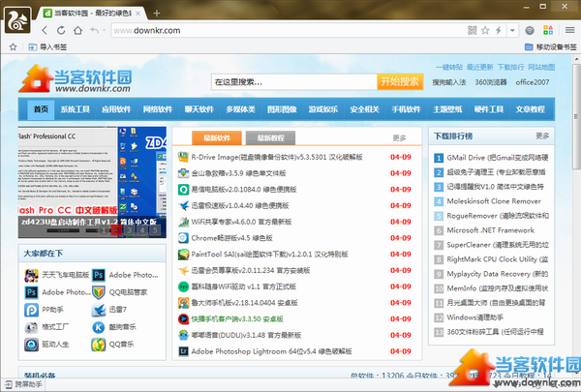Click the UC Browser squirrel logo
The width and height of the screenshot is (581, 392).
pyautogui.click(x=17, y=20)
